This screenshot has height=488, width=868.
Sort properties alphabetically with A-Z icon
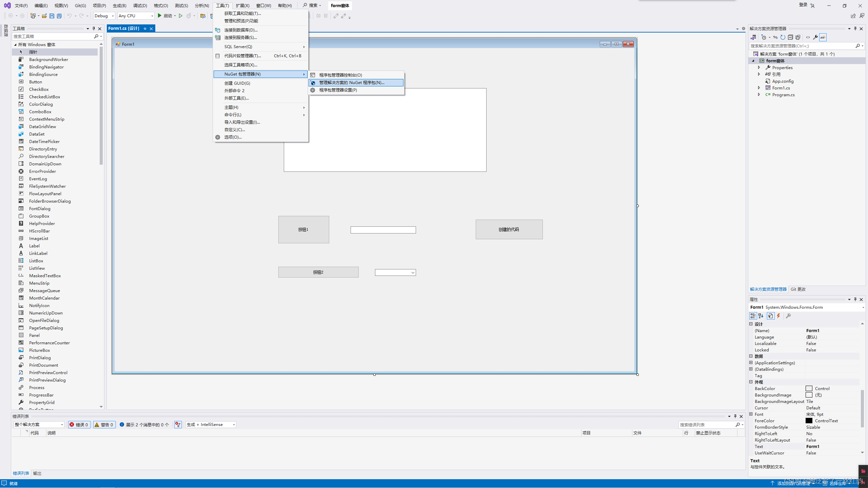pyautogui.click(x=761, y=316)
